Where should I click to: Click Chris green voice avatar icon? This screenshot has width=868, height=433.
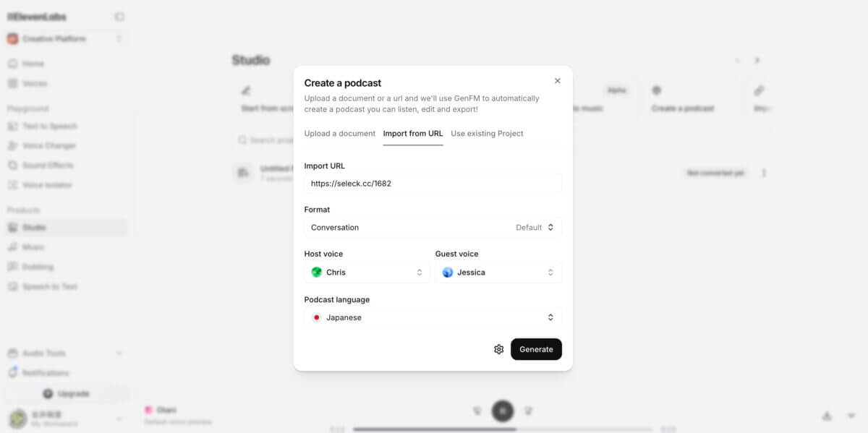tap(317, 273)
